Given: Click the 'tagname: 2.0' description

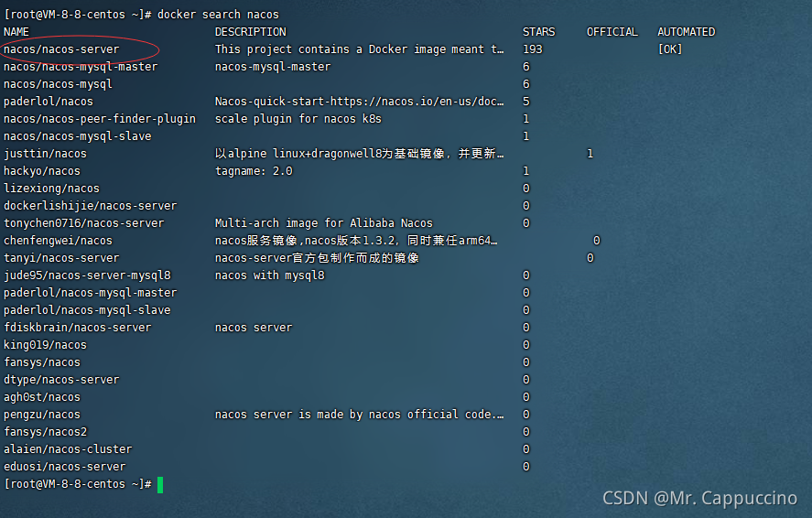Looking at the screenshot, I should pyautogui.click(x=254, y=171).
